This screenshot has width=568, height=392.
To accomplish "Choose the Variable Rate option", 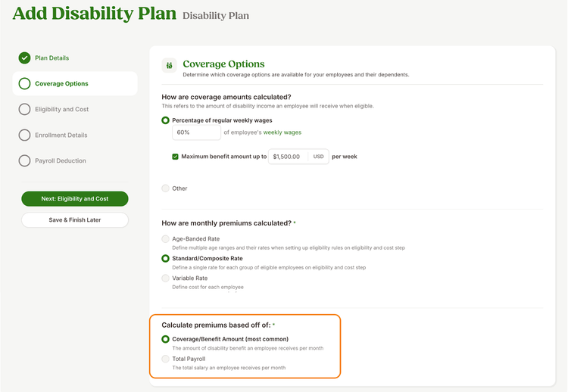I will tap(166, 278).
